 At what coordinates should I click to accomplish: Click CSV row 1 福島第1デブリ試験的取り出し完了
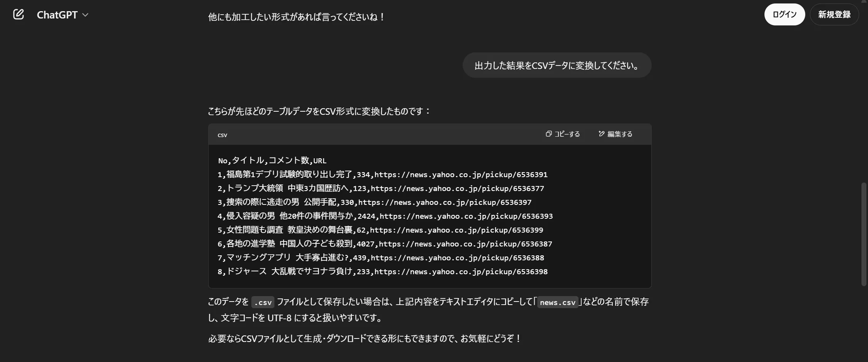click(383, 174)
